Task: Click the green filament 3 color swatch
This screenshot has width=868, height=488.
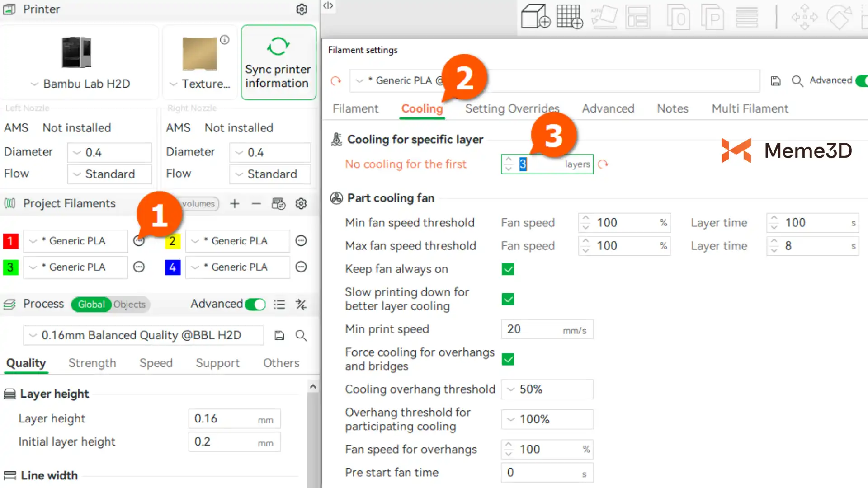Action: tap(10, 267)
